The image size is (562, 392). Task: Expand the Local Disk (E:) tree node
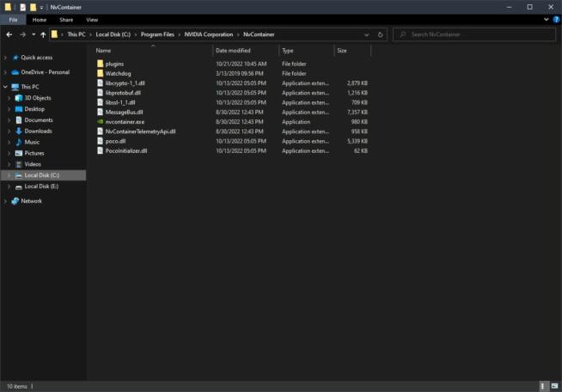(9, 187)
